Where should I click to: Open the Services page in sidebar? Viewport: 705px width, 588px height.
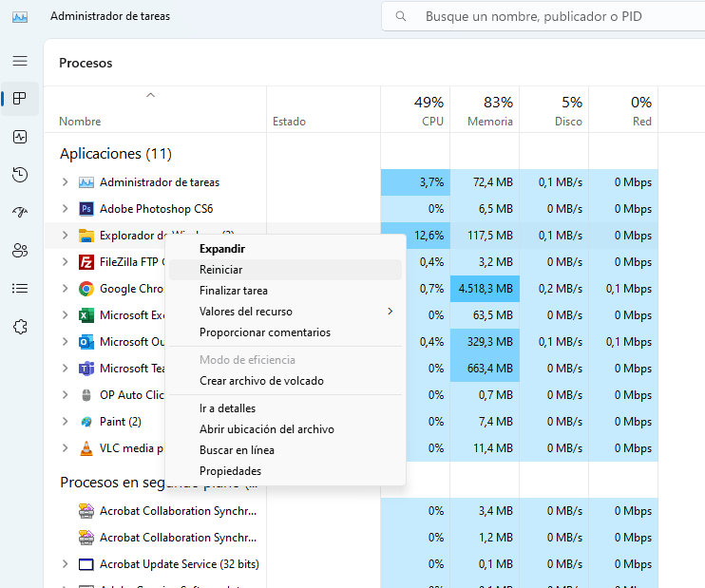pos(20,326)
